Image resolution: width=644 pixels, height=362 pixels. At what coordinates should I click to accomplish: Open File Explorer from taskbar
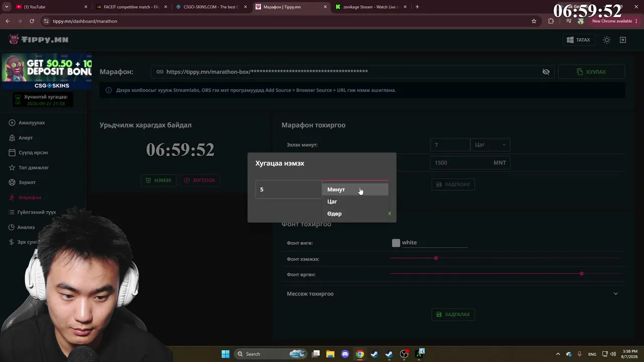click(331, 354)
